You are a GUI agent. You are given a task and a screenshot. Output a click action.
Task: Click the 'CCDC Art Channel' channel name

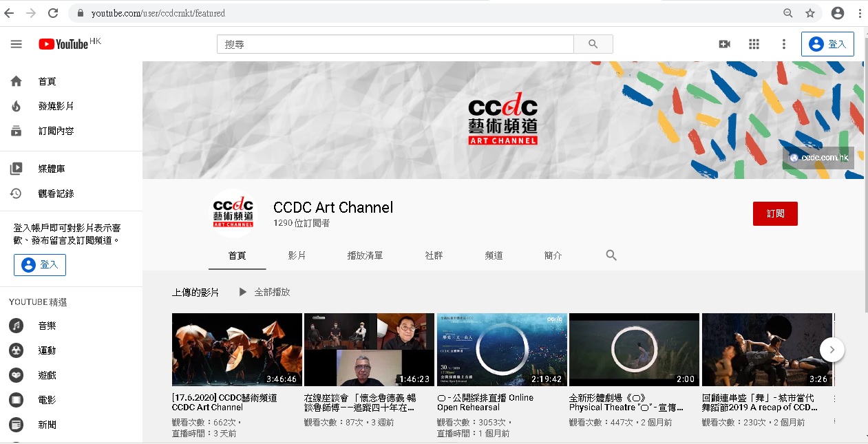coord(333,207)
